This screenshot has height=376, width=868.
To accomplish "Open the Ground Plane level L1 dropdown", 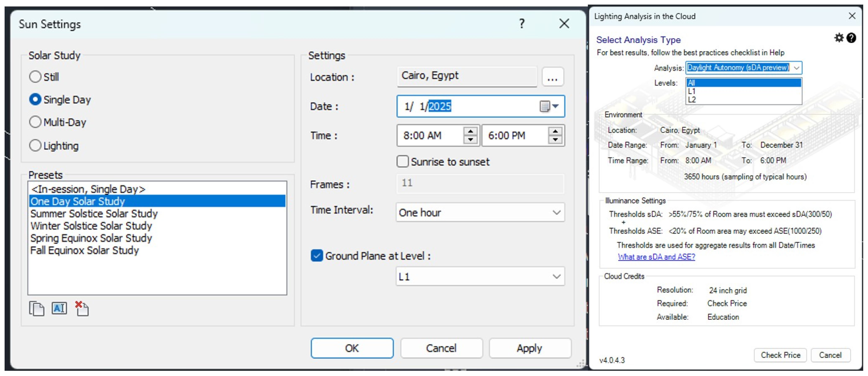I will 556,277.
